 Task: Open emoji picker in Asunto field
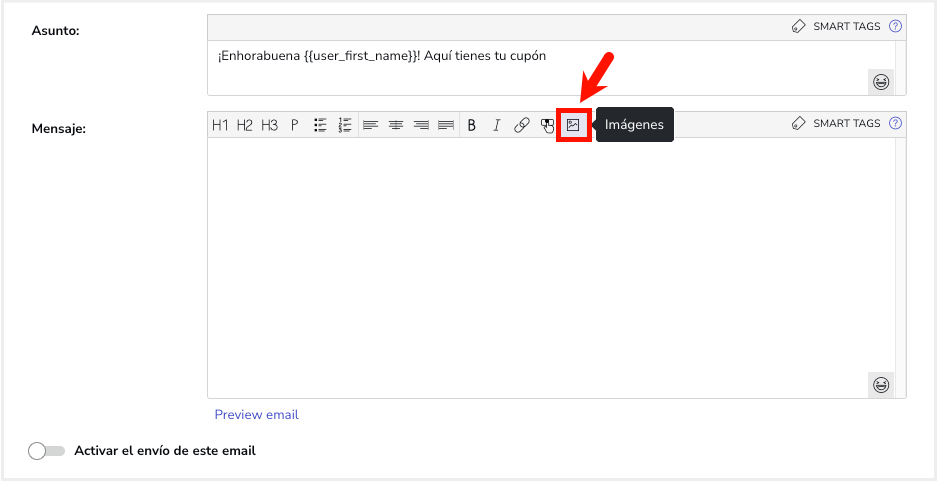tap(881, 82)
